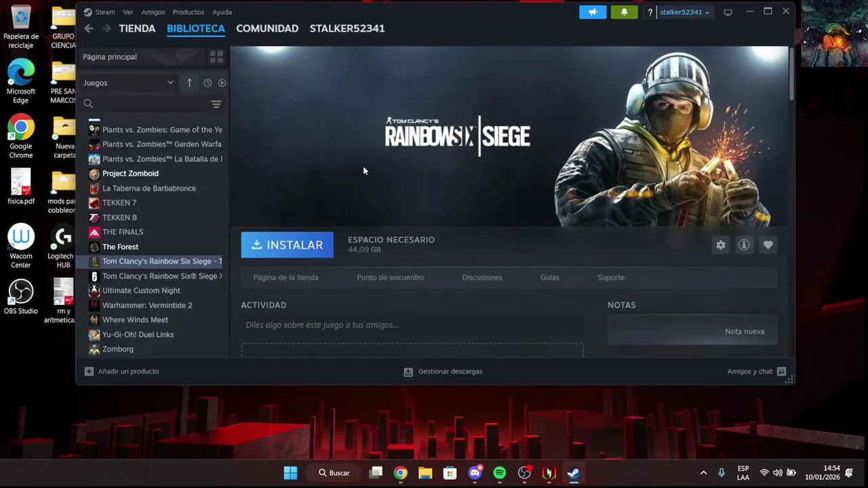Open Punto de encuentro link
The height and width of the screenshot is (488, 868).
391,277
